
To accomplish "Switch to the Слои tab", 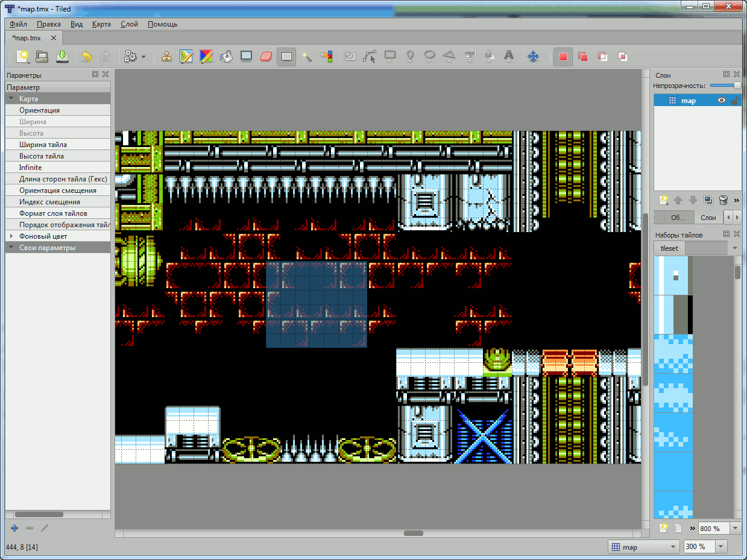I will 708,218.
